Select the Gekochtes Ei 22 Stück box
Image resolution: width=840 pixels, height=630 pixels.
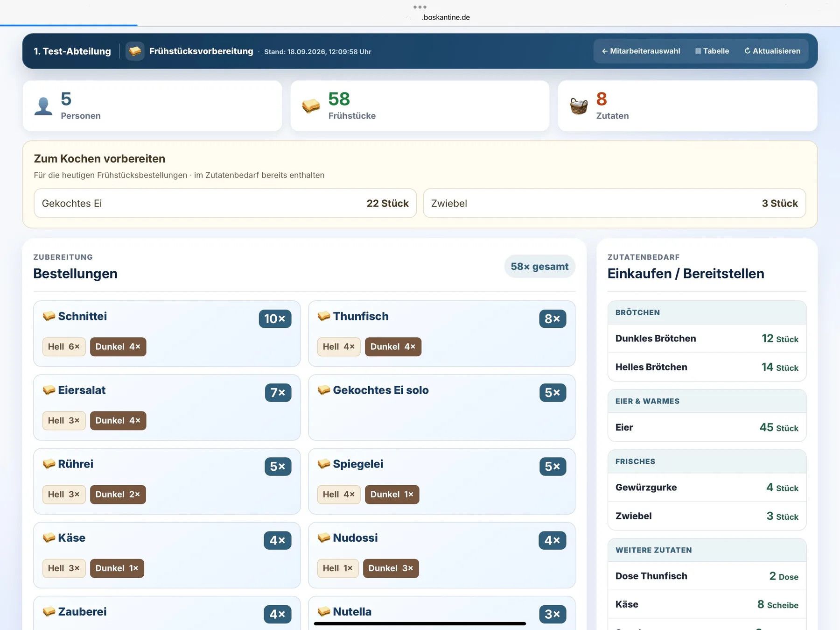click(x=225, y=203)
